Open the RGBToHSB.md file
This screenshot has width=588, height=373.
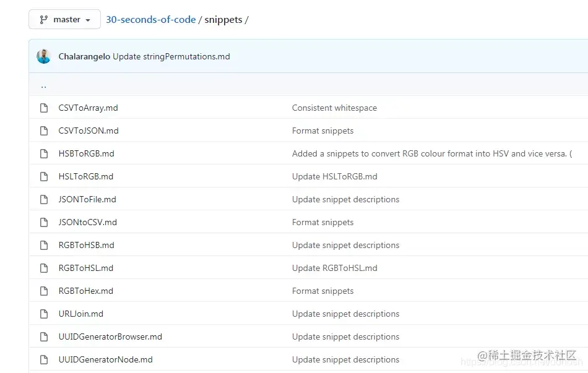click(86, 245)
